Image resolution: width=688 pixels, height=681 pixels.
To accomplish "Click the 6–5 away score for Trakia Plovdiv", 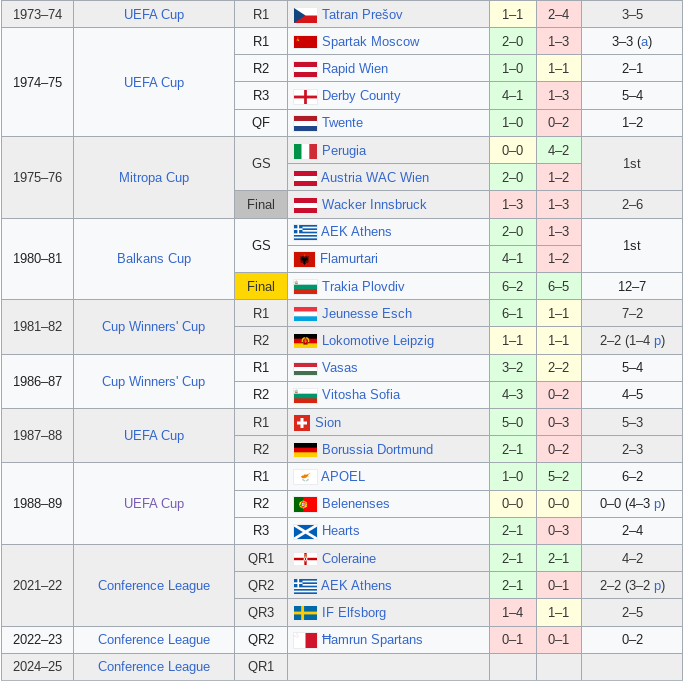I will (x=559, y=287).
